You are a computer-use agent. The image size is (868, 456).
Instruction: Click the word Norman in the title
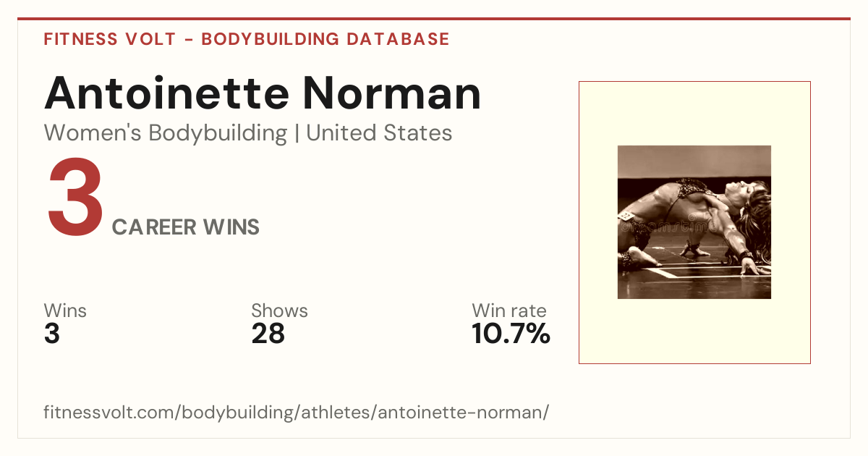click(391, 93)
